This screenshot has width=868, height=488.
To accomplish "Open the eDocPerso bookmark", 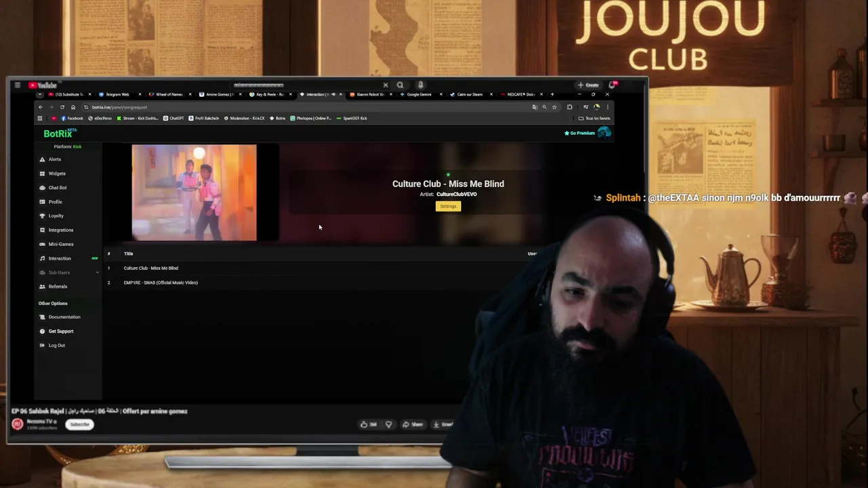I will 100,119.
